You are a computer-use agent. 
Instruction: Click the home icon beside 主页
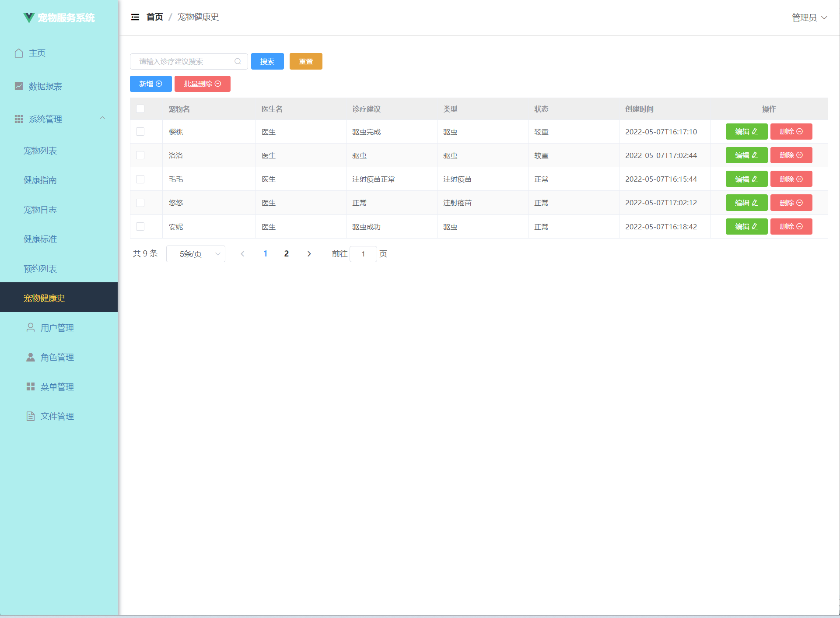click(x=19, y=53)
